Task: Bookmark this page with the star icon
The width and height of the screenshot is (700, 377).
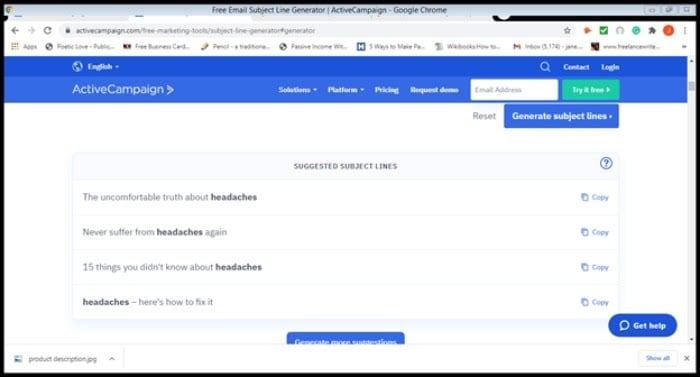Action: tap(567, 30)
